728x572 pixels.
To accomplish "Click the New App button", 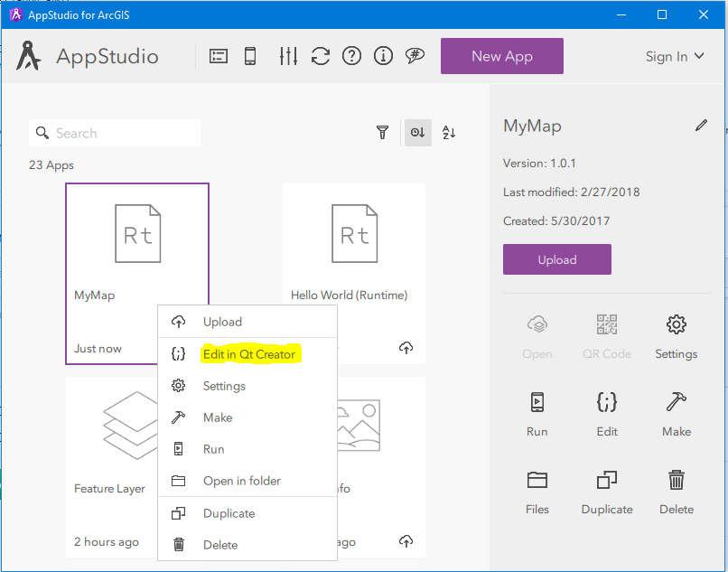I will (502, 56).
